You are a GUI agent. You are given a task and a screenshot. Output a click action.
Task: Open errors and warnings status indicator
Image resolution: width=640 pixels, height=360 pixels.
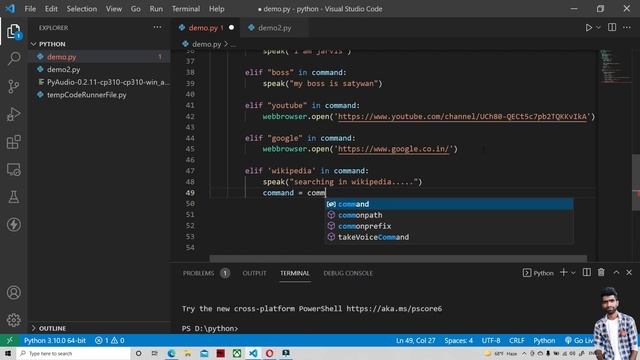click(x=109, y=340)
